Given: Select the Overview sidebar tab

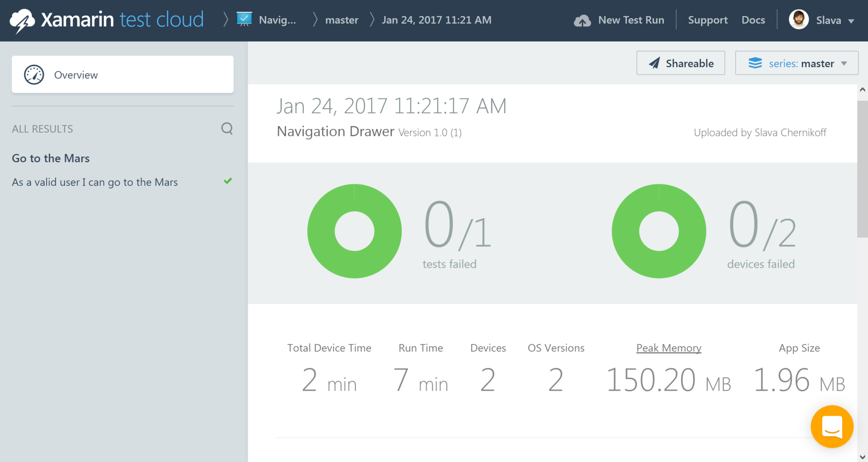Looking at the screenshot, I should 123,75.
